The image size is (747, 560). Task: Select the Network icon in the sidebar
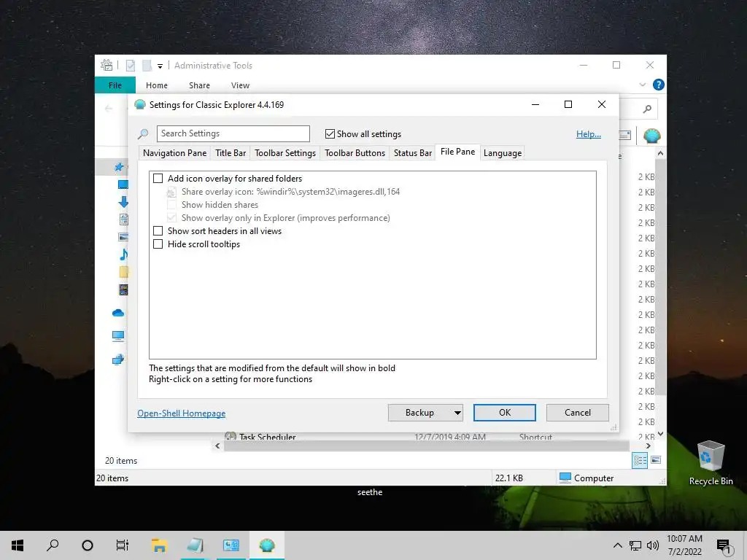(118, 359)
